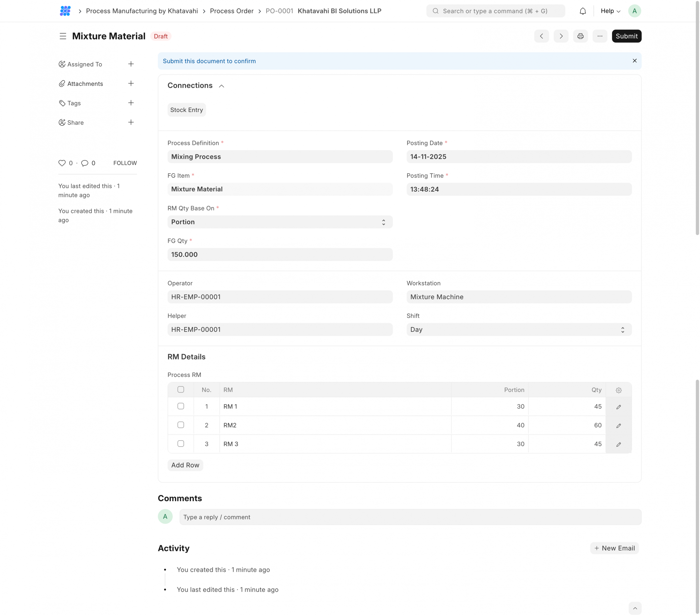Screen dimensions: 700x615
Task: Check the RM 3 row checkbox
Action: click(x=180, y=443)
